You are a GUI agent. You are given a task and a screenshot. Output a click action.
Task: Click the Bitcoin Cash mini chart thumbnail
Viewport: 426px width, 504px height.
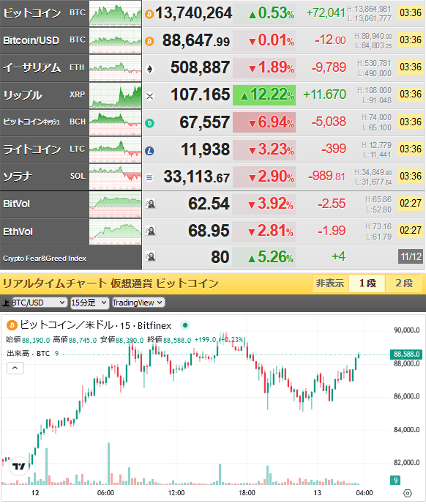[x=116, y=122]
